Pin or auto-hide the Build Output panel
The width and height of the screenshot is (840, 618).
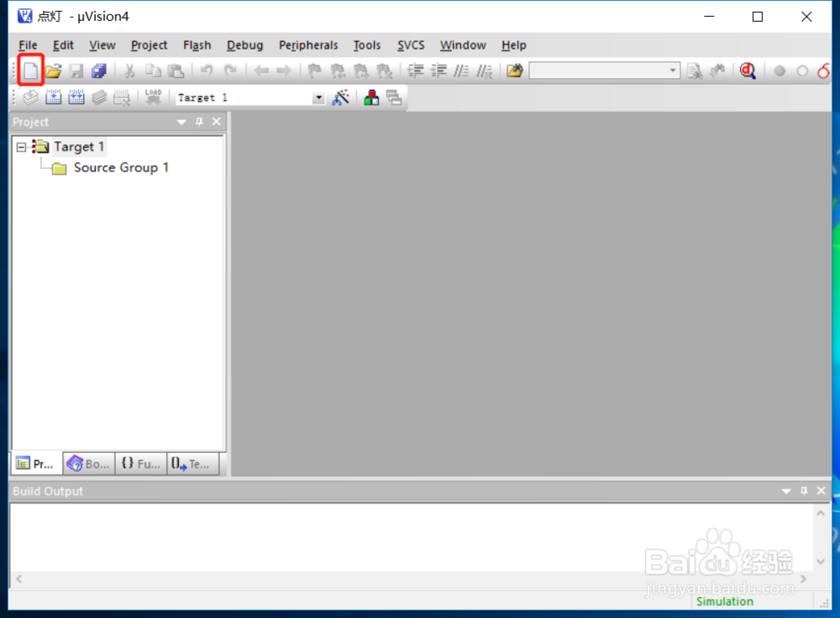click(804, 491)
